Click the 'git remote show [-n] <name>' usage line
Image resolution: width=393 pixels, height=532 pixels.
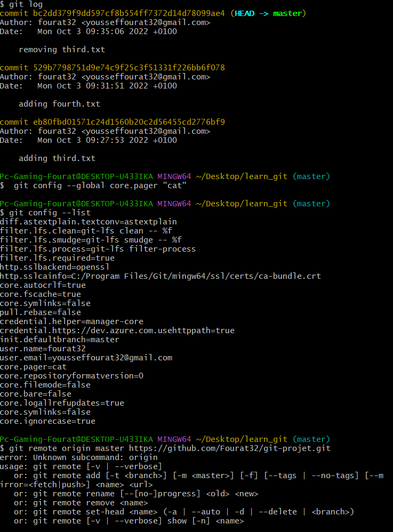point(129,521)
